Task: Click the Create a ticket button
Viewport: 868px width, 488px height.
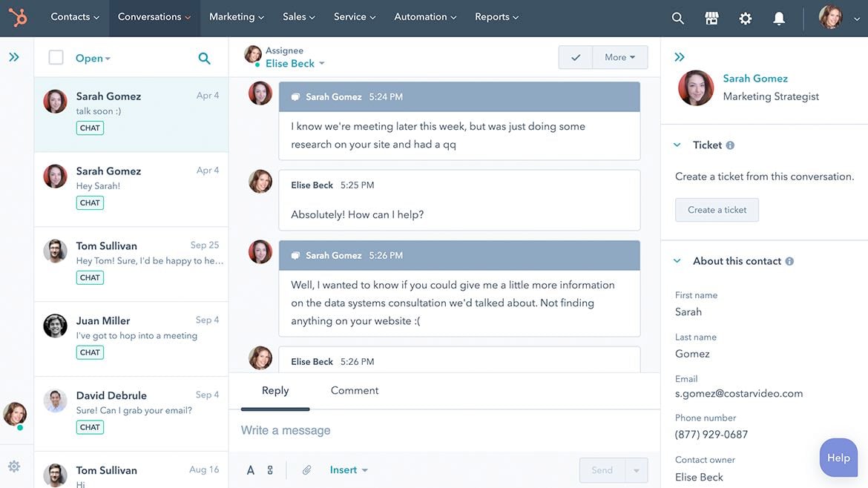Action: (716, 210)
